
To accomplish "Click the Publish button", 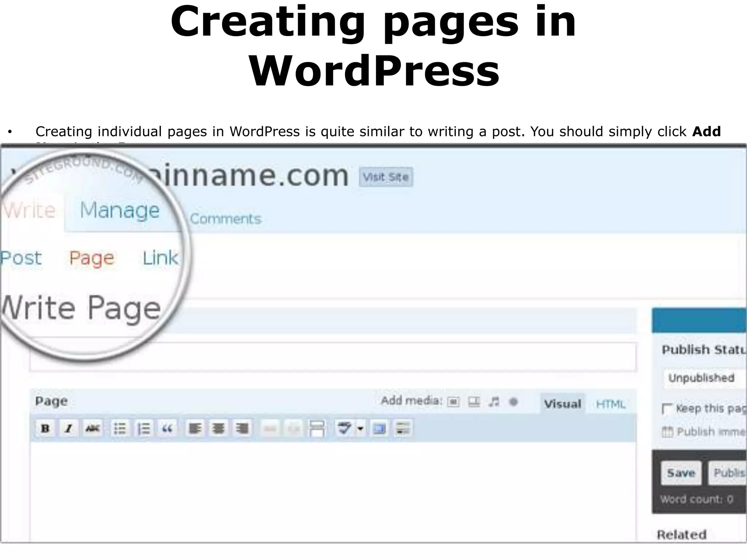I will coord(727,473).
